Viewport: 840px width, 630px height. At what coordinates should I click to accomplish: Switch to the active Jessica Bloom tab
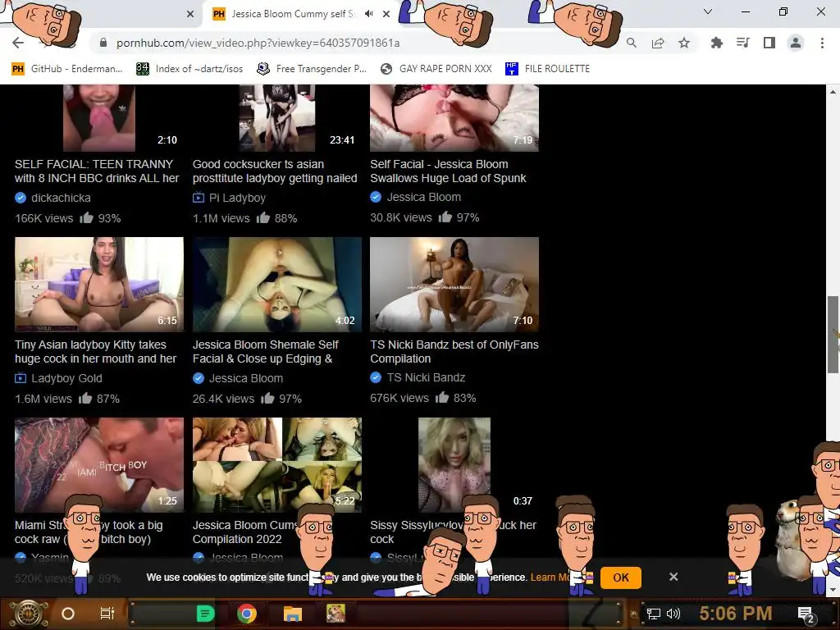pos(292,14)
